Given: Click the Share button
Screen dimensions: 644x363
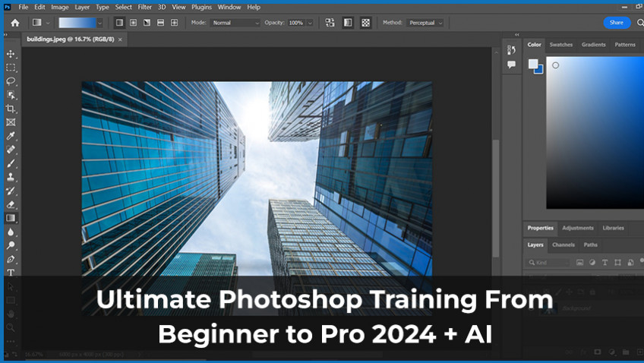Looking at the screenshot, I should pos(616,23).
